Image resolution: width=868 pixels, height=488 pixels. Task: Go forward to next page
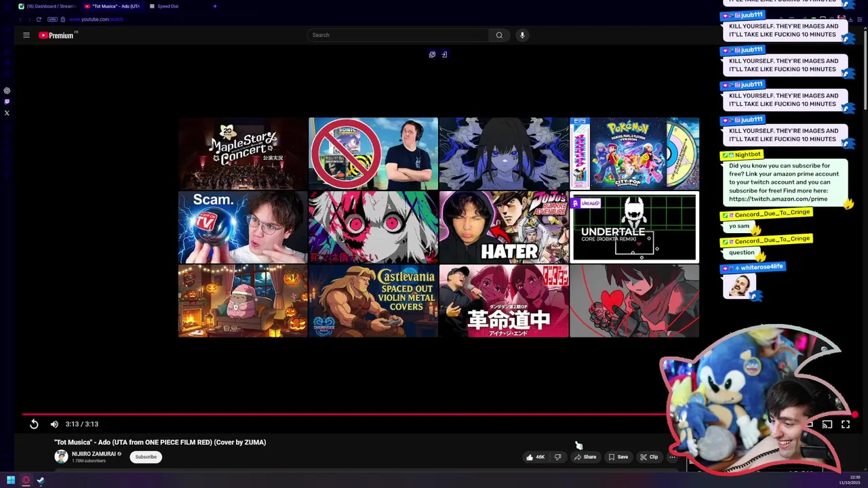click(x=29, y=19)
